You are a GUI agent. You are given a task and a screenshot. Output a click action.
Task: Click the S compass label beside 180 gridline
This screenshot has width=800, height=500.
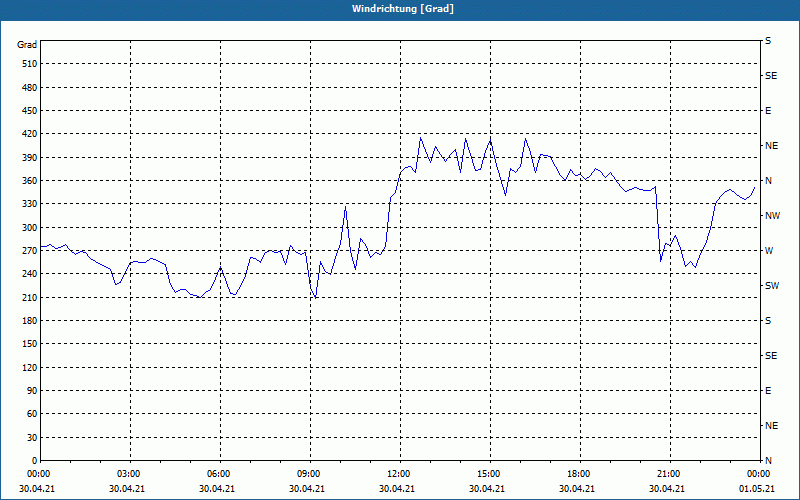768,321
